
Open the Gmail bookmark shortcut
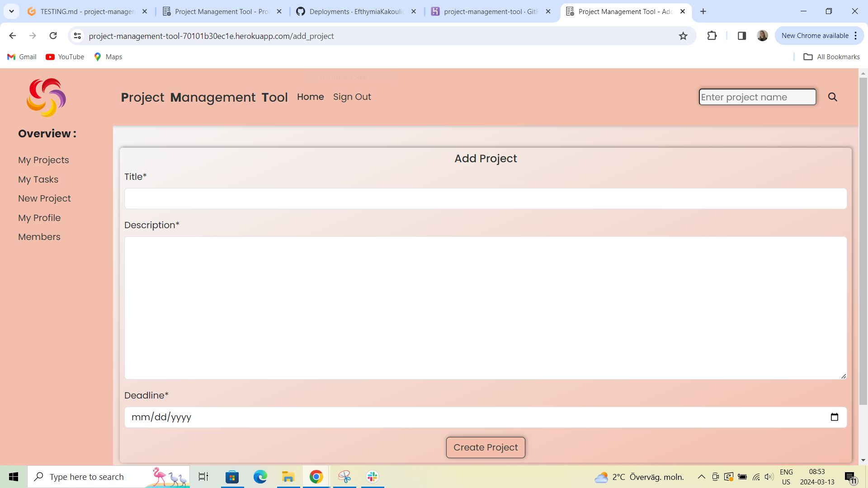tap(21, 56)
